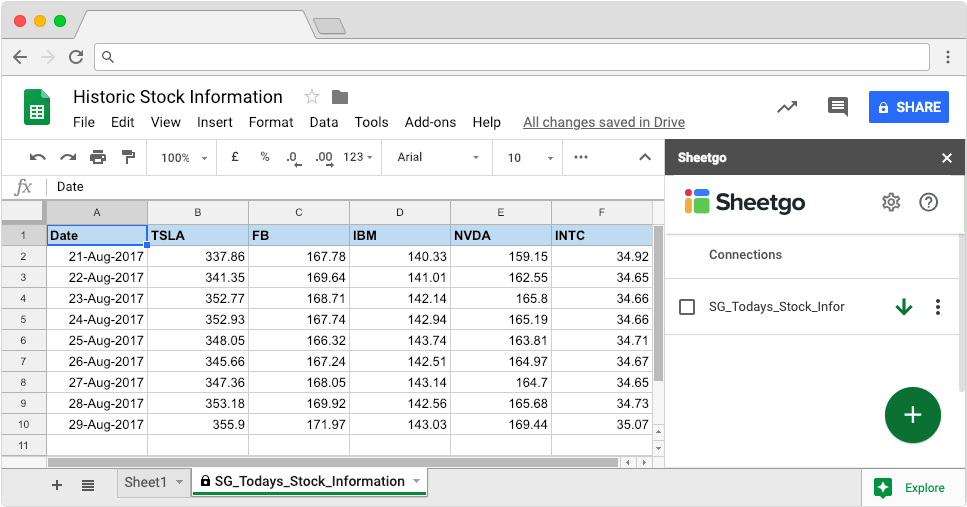
Task: Close the Sheetgo sidebar
Action: click(x=947, y=158)
